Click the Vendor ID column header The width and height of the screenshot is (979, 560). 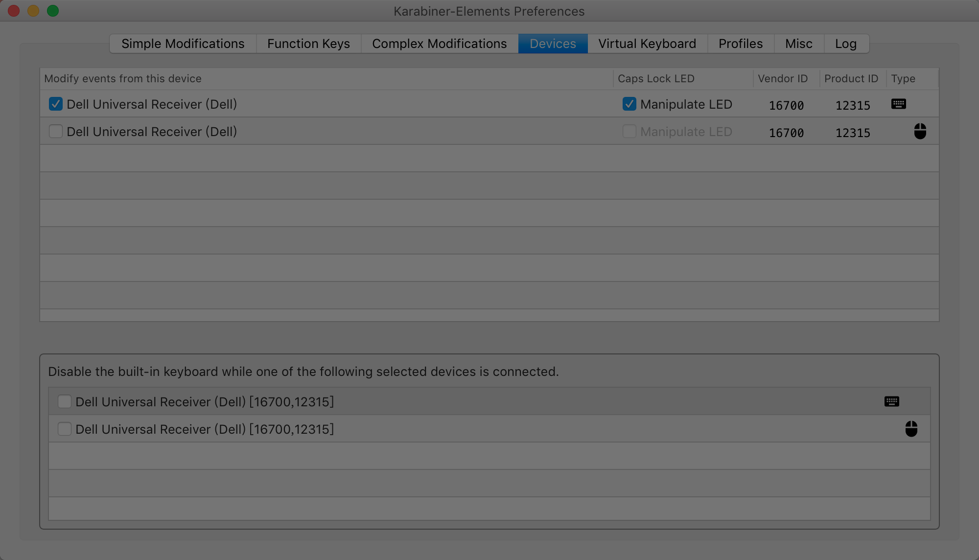[782, 79]
